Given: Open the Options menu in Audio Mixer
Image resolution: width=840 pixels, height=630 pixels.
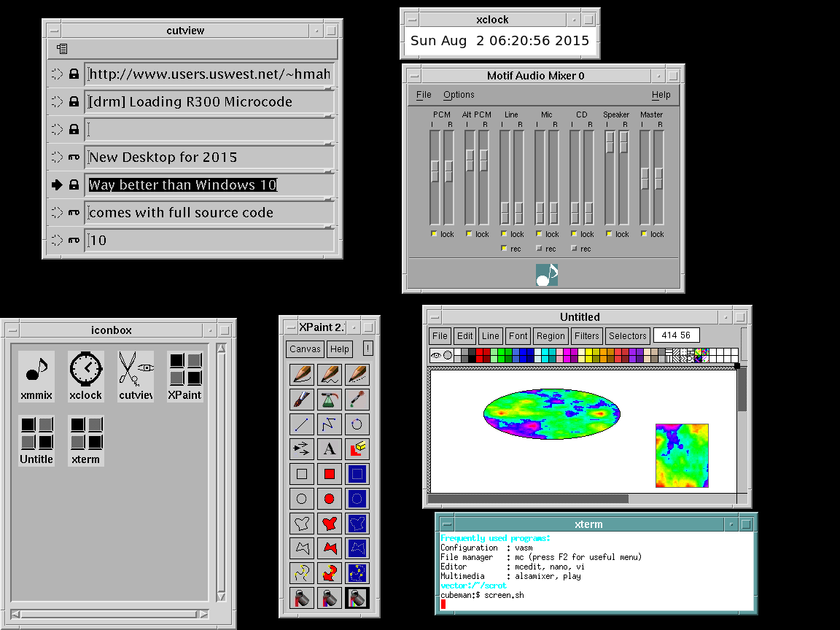Looking at the screenshot, I should (x=459, y=95).
